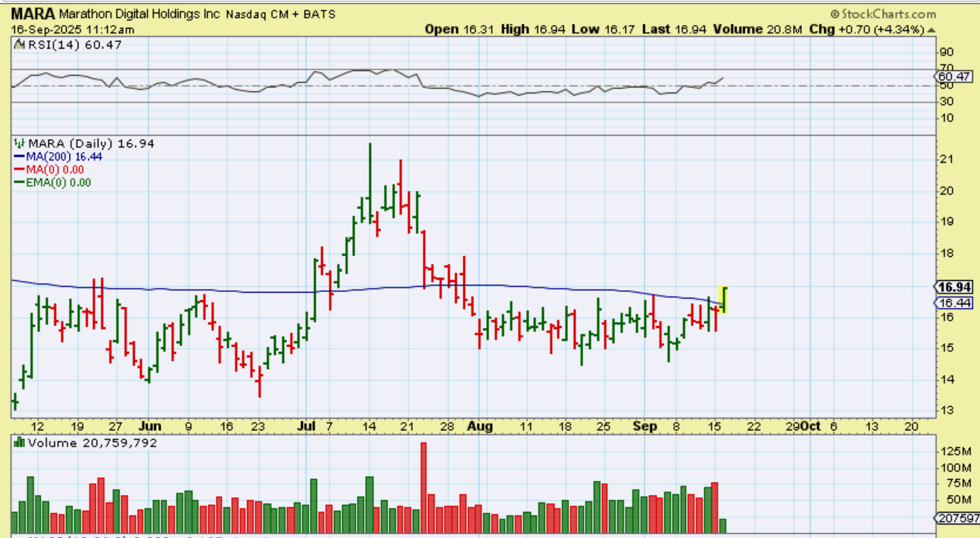Screen dimensions: 980x538
Task: Click the RSI(14) indicator icon
Action: [19, 45]
